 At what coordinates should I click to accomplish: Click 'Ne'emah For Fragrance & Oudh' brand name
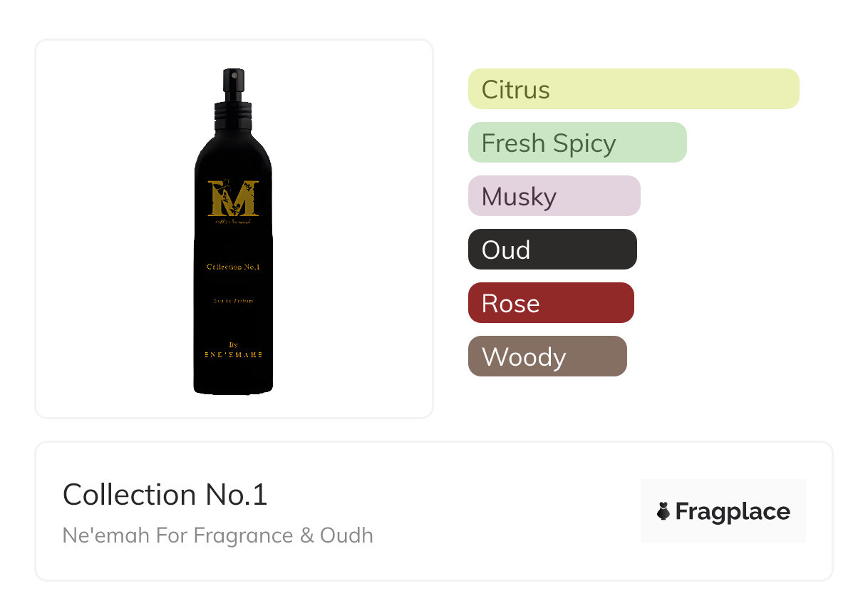pos(218,535)
